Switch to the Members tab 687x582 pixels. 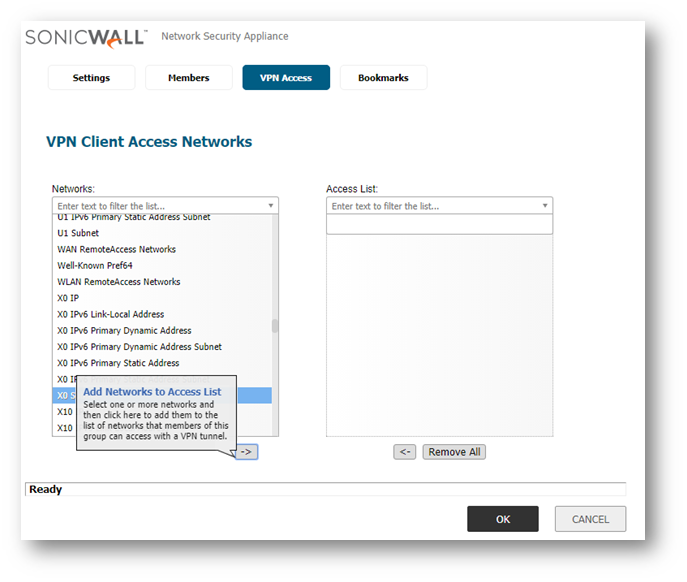click(188, 78)
